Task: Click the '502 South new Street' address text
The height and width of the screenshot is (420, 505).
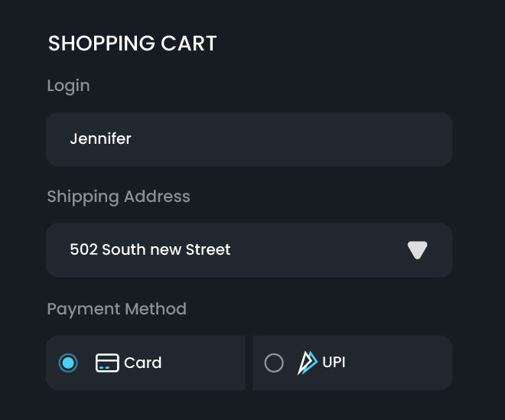Action: click(x=150, y=249)
